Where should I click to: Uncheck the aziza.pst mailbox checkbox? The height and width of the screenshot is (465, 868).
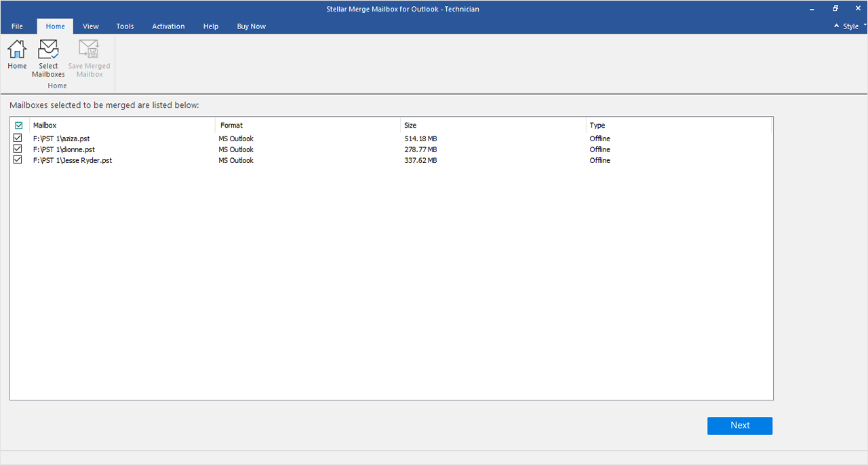click(18, 138)
